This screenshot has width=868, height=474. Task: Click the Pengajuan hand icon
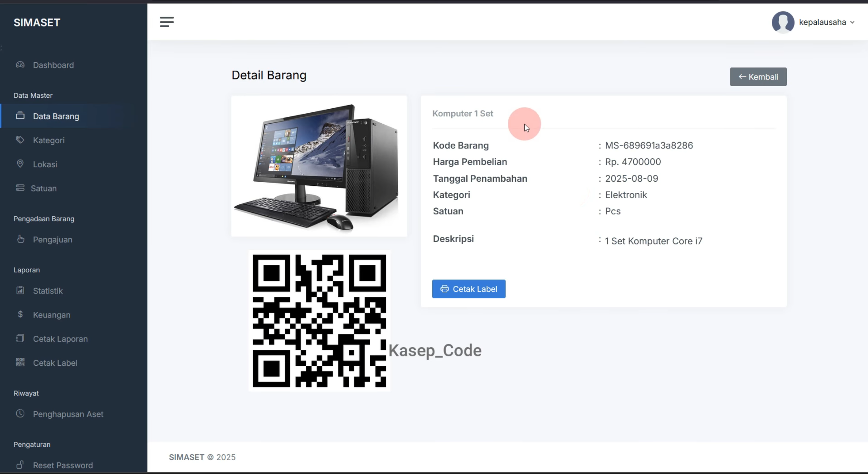pyautogui.click(x=20, y=239)
